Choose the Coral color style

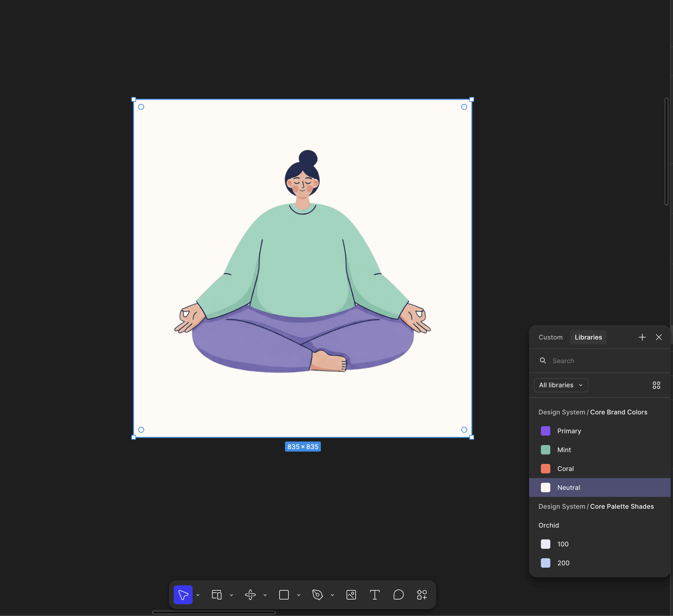(x=565, y=469)
